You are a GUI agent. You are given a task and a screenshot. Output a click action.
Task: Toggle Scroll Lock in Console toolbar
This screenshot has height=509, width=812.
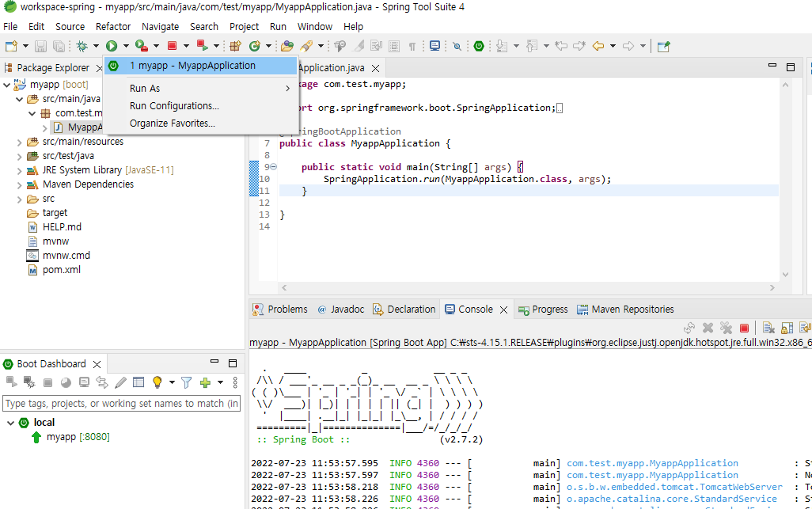[x=787, y=327]
